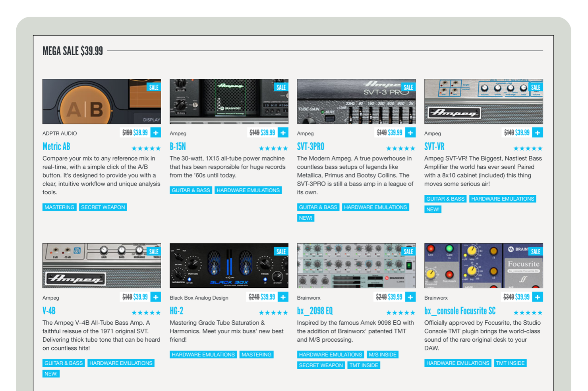Open the SVT-VR title link

tap(434, 147)
